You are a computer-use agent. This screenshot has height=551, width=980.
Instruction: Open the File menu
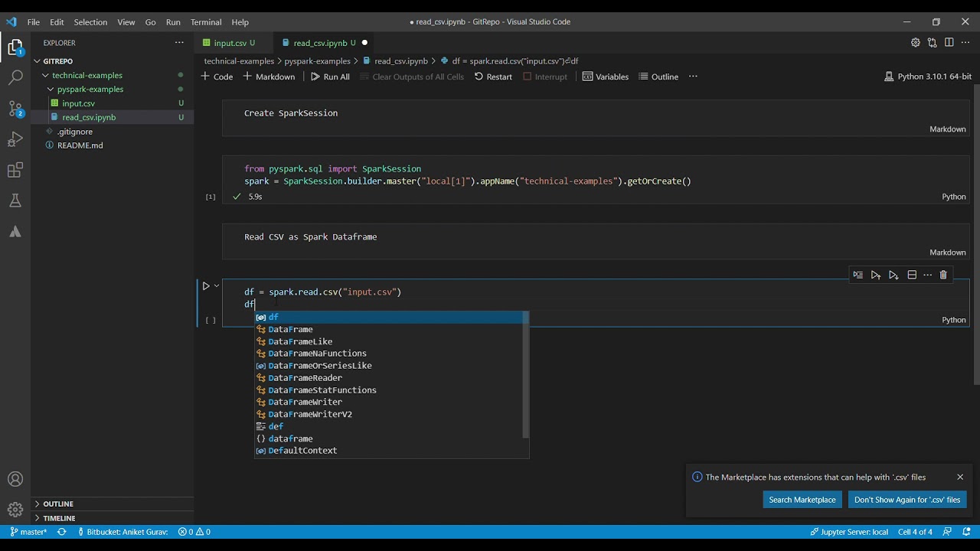[34, 22]
